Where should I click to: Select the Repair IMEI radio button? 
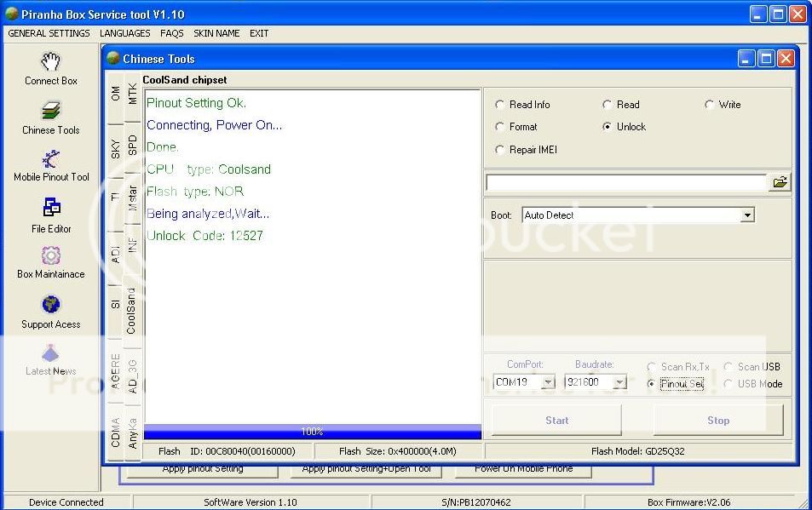[499, 150]
